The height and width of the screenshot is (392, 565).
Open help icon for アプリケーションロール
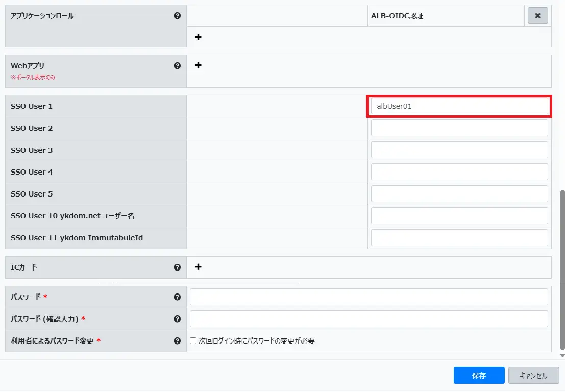177,16
